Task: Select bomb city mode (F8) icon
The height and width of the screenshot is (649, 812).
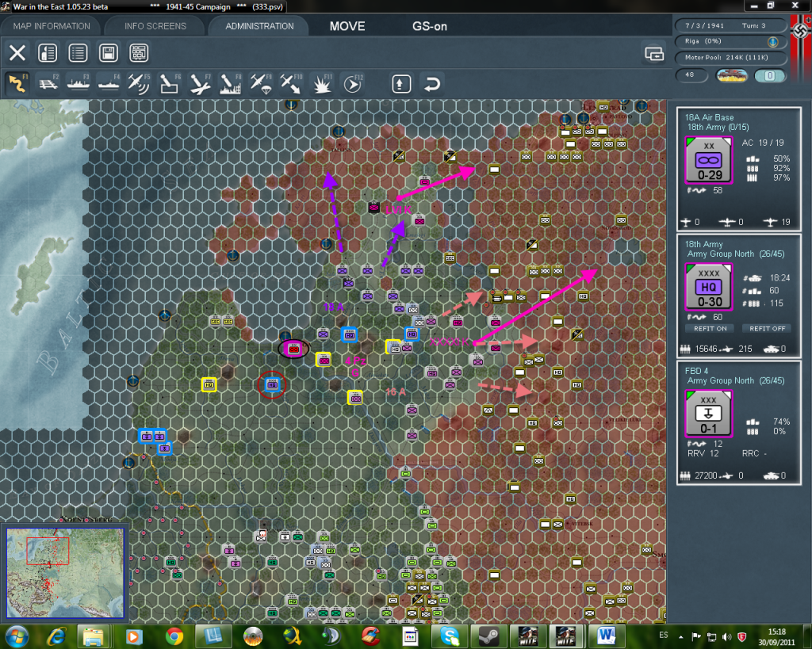Action: 230,83
